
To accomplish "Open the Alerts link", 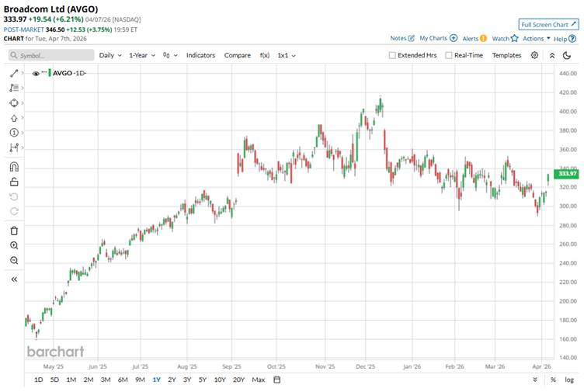I will click(x=474, y=38).
